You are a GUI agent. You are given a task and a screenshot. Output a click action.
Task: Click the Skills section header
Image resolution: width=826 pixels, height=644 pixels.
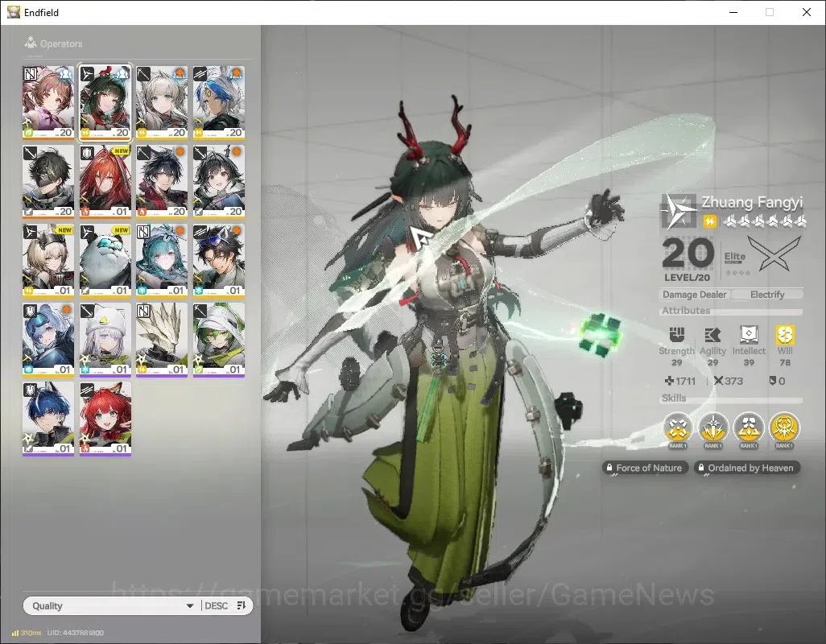point(674,398)
